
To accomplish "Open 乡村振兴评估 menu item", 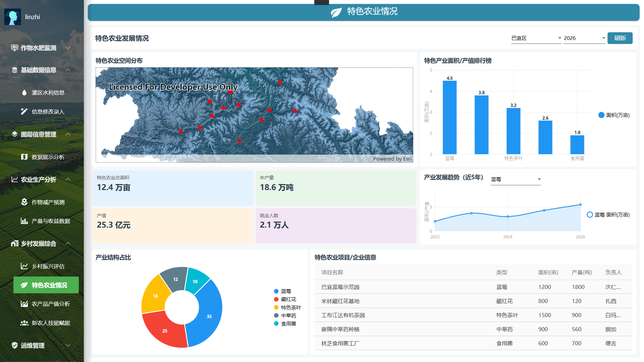I will click(x=46, y=266).
